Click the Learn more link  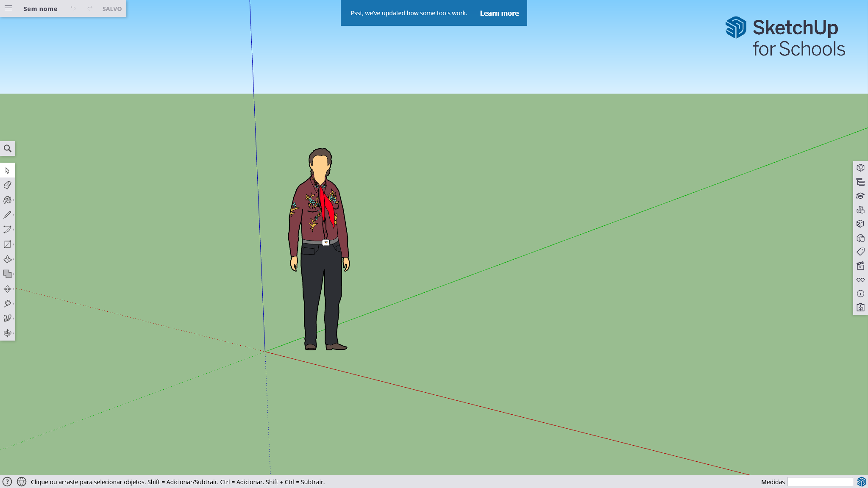coord(499,13)
